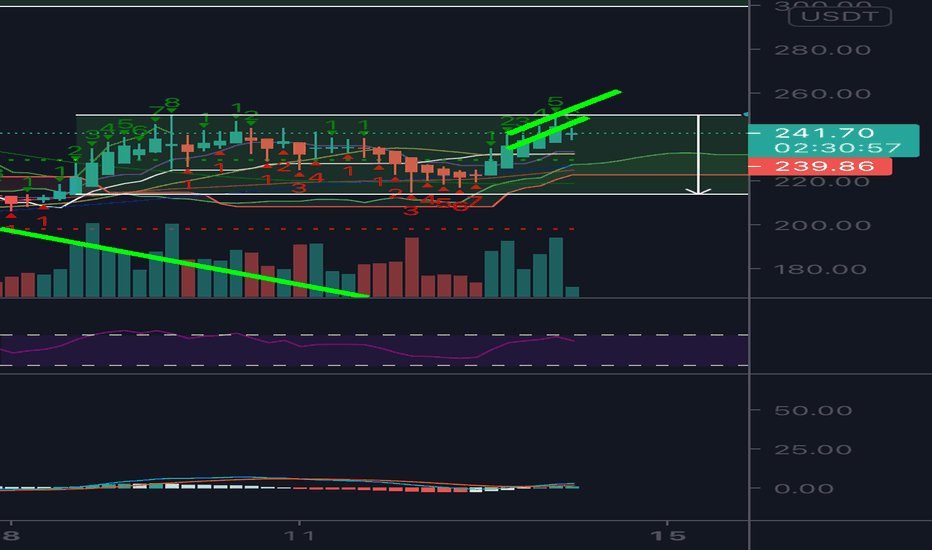932x550 pixels.
Task: Click the purple RSI line
Action: pos(285,343)
